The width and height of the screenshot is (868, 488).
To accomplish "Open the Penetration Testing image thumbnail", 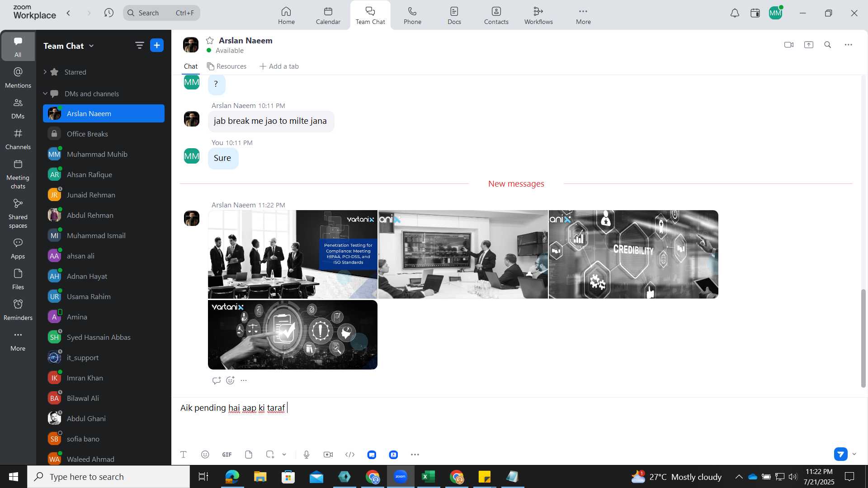I will [292, 254].
